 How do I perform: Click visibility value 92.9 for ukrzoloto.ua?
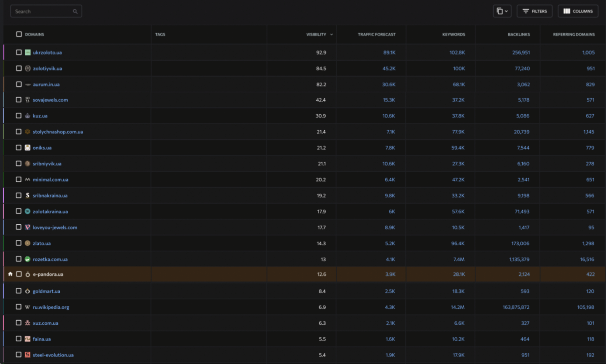pyautogui.click(x=321, y=53)
